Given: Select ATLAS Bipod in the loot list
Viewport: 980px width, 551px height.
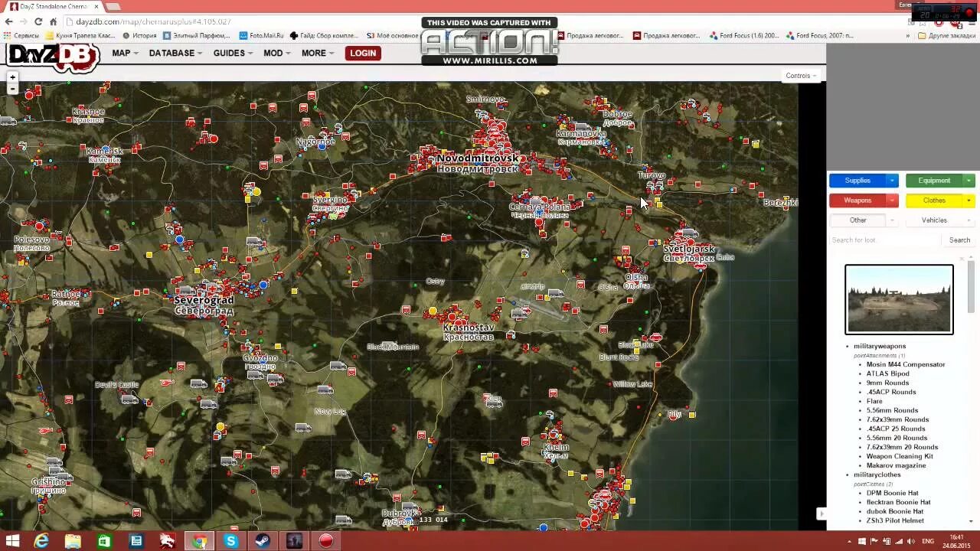Looking at the screenshot, I should (x=887, y=373).
